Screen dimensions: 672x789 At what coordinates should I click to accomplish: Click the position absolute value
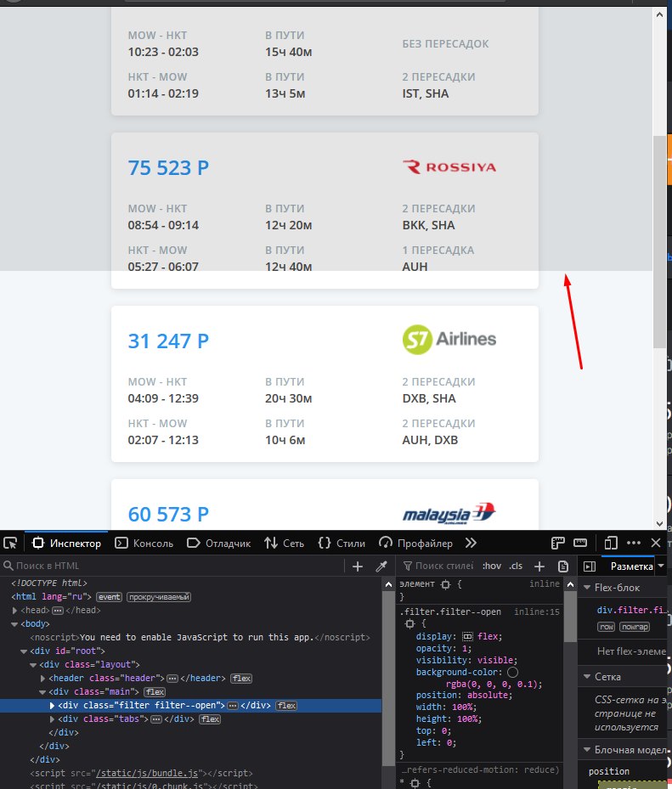(x=488, y=695)
